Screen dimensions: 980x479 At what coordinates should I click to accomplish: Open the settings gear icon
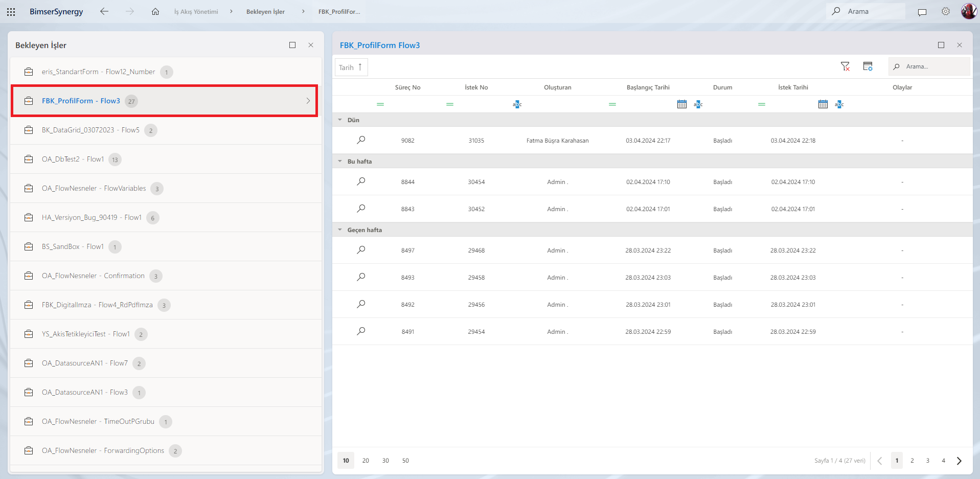tap(946, 11)
